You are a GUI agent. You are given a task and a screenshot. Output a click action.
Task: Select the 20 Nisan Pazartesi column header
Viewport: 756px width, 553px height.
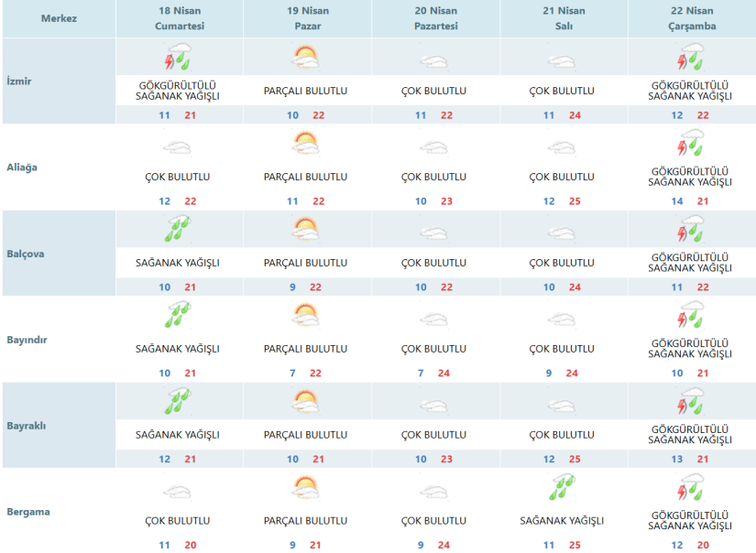(x=434, y=19)
